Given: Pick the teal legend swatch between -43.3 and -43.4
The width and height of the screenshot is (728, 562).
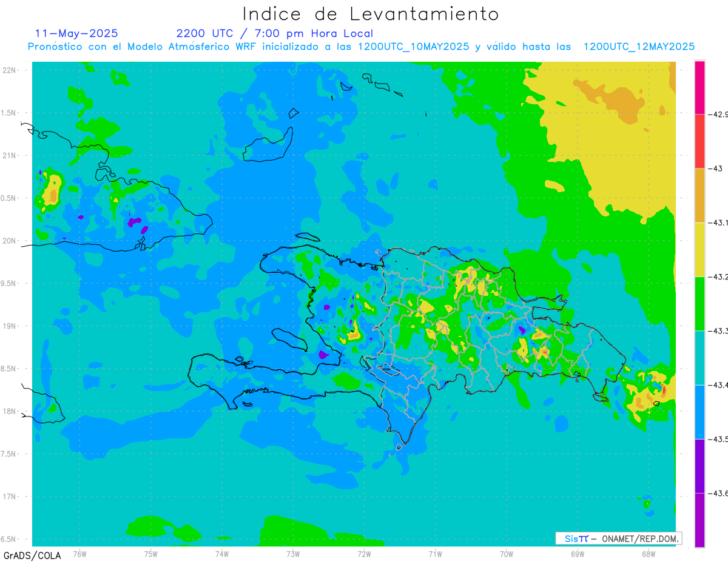Looking at the screenshot, I should (699, 358).
